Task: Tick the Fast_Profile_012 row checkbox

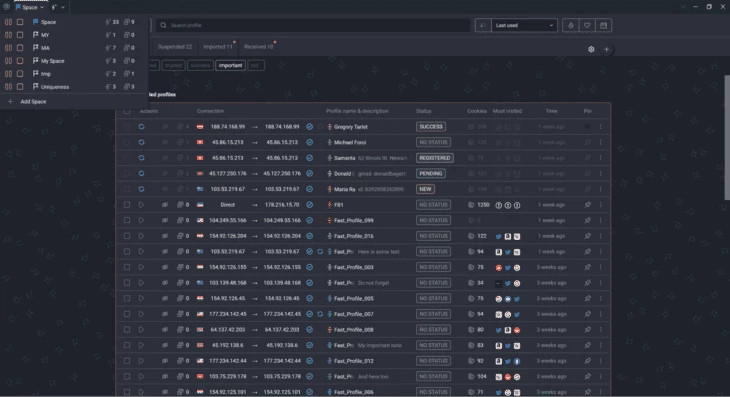Action: [127, 361]
